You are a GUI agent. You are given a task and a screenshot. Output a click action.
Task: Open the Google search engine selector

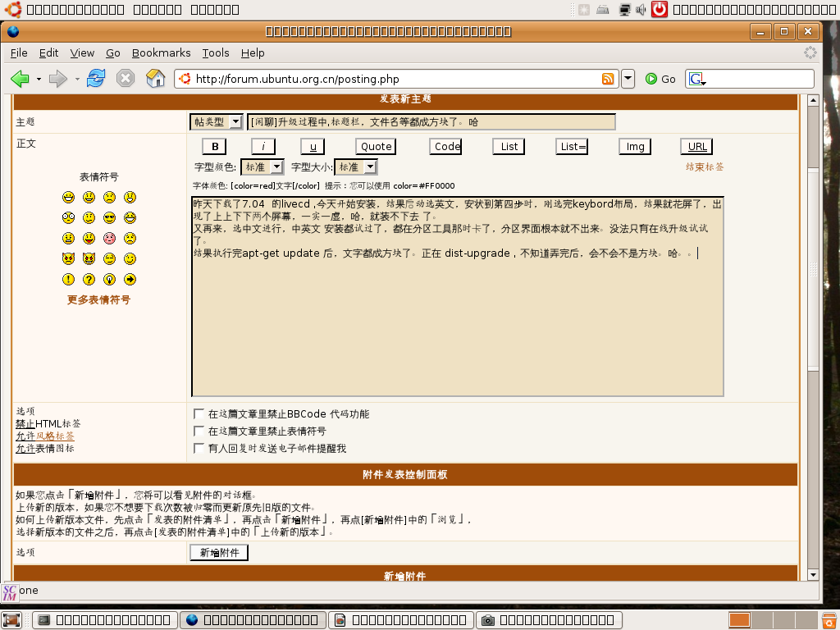pyautogui.click(x=697, y=80)
